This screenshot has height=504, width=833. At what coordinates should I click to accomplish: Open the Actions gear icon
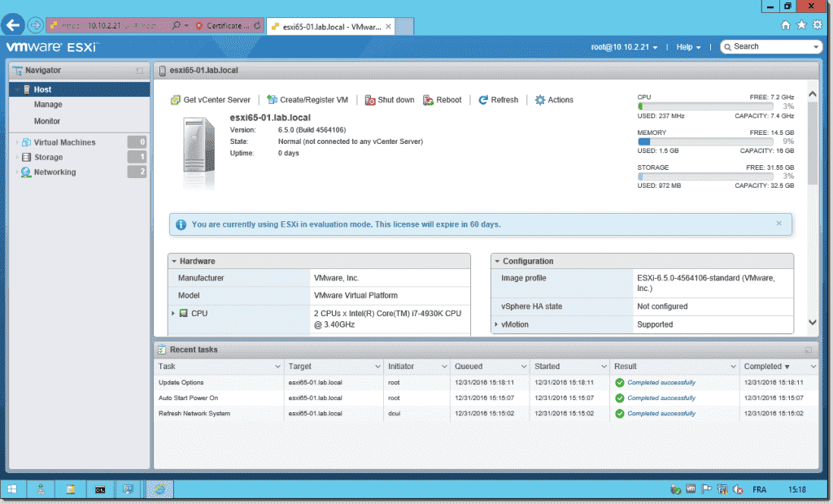click(539, 100)
